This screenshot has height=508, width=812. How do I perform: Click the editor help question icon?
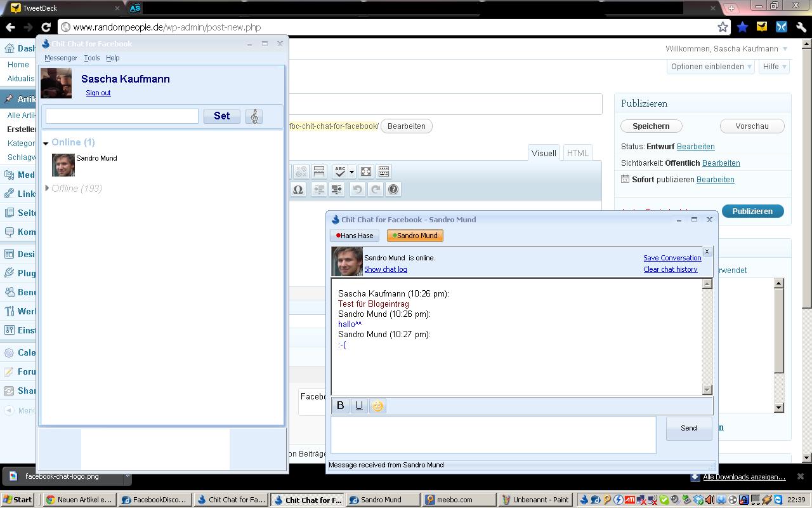[x=393, y=189]
